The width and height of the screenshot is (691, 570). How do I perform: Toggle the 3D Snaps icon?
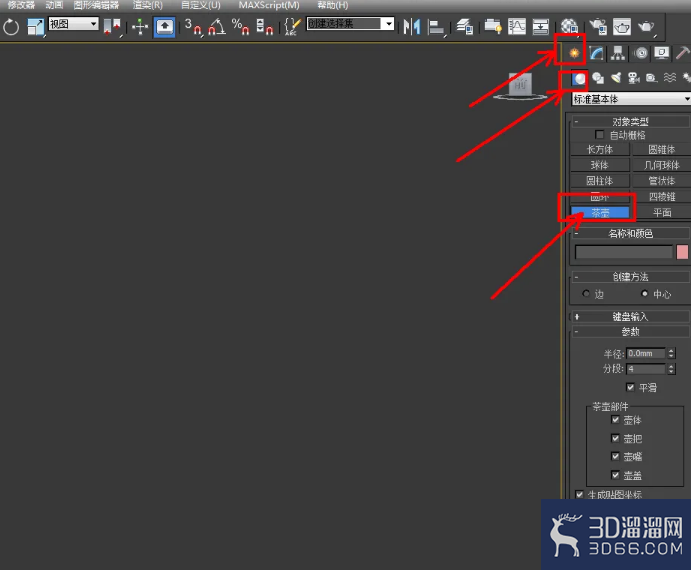(193, 27)
